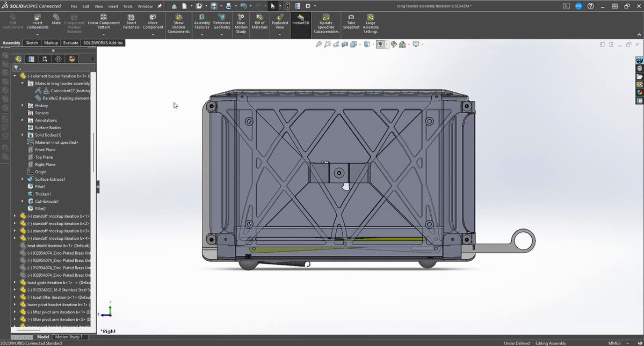
Task: Create Exploded View
Action: point(280,22)
